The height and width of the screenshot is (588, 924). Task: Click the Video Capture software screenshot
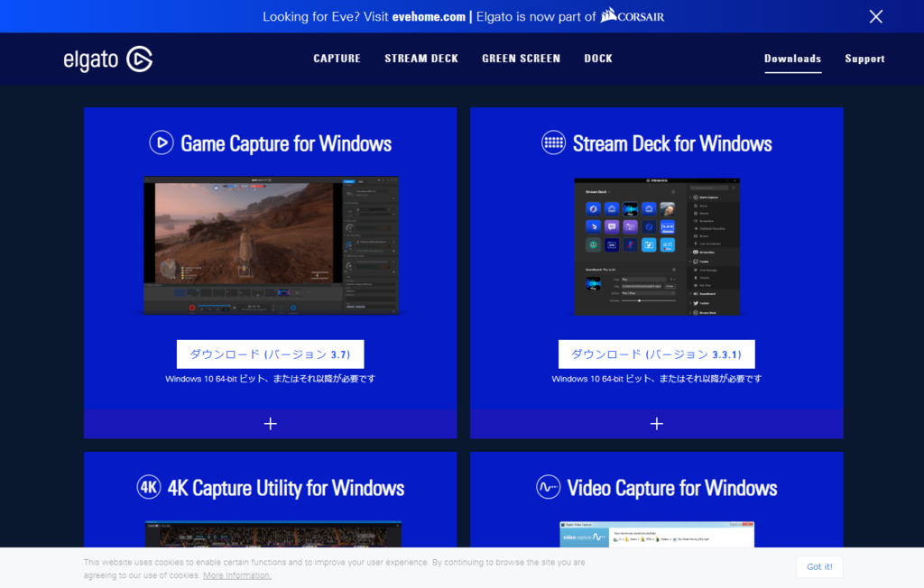(657, 535)
